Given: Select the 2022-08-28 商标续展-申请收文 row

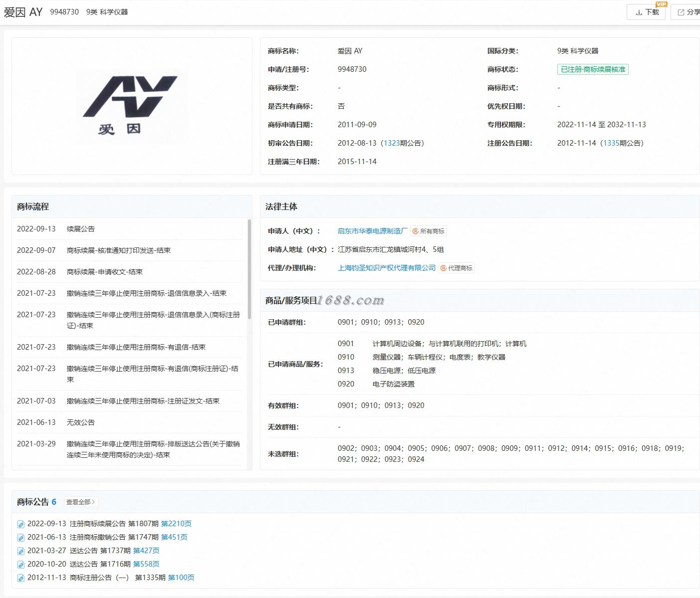Looking at the screenshot, I should pos(129,272).
